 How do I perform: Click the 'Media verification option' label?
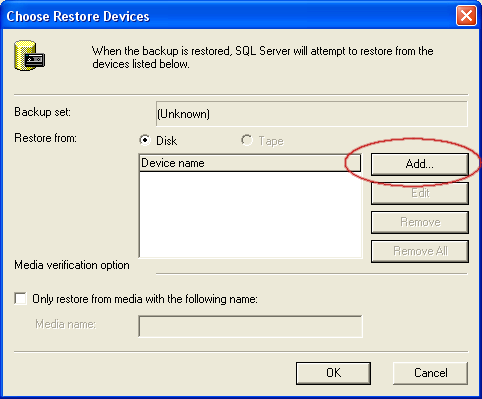[x=72, y=265]
